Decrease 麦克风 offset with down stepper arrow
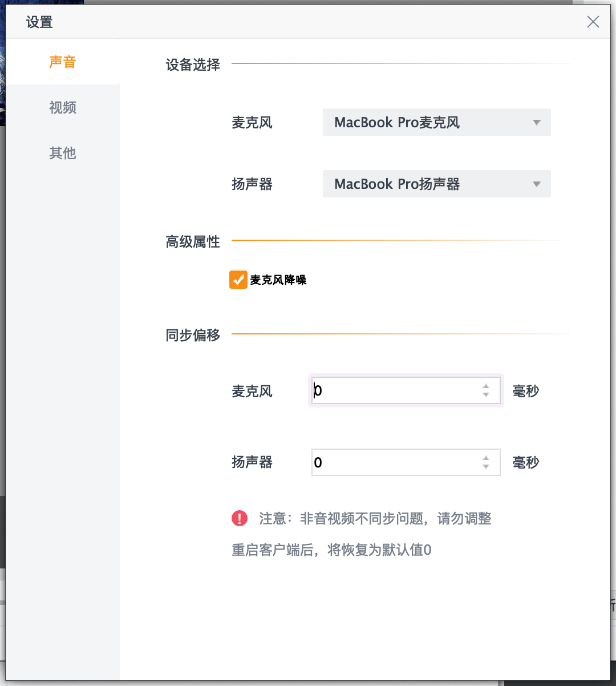 (486, 395)
